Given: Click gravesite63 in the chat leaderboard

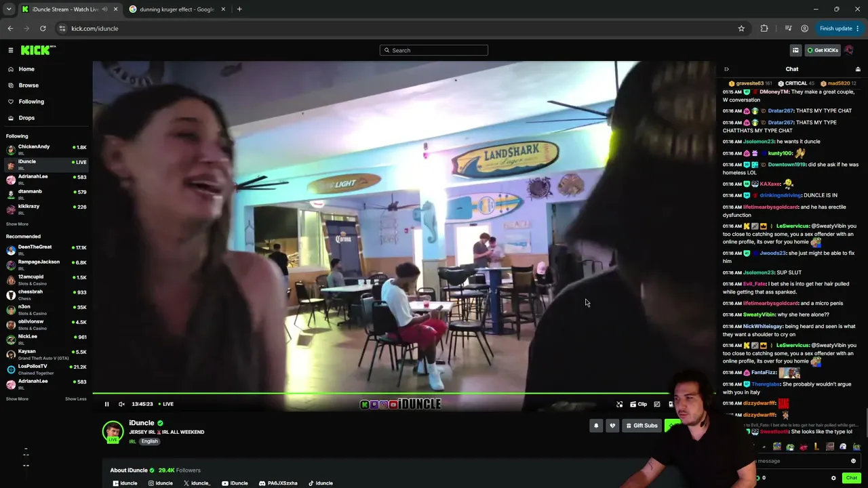Looking at the screenshot, I should coord(750,83).
